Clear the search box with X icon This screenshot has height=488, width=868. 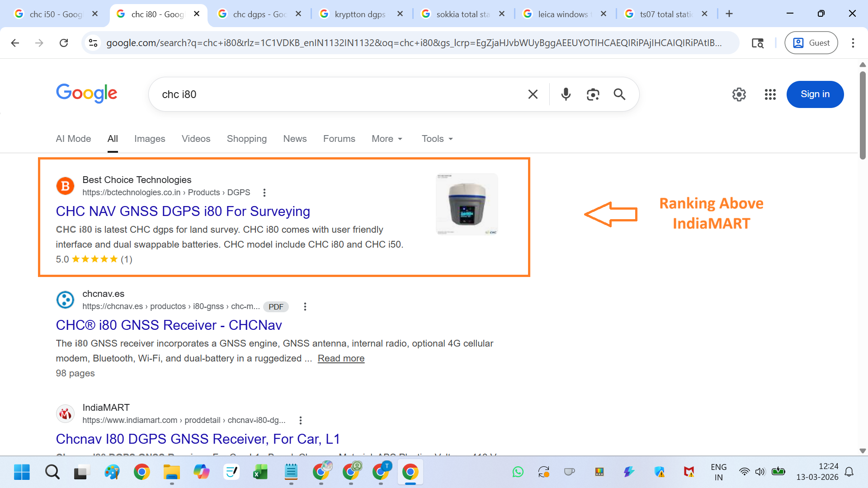coord(533,94)
